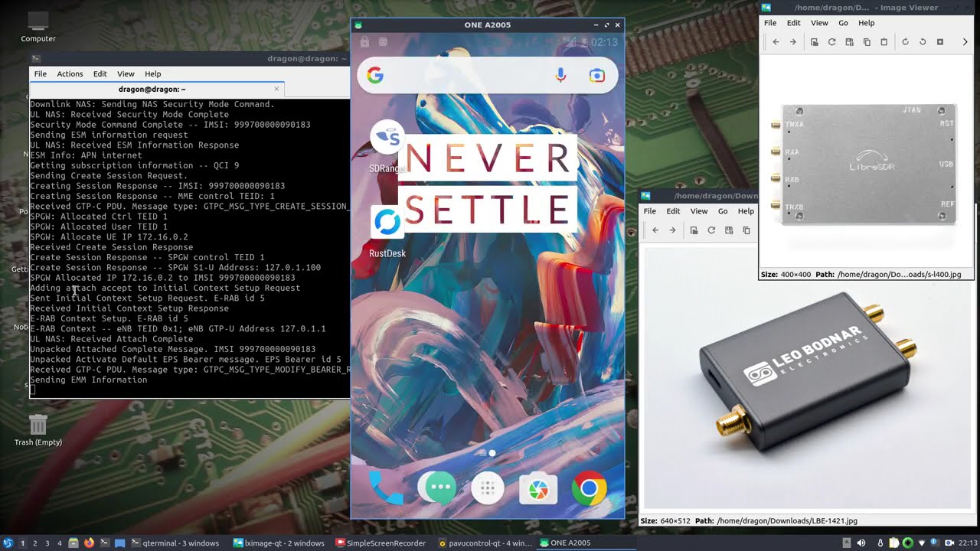Click the 22:13 clock in panel
980x551 pixels.
coord(968,543)
